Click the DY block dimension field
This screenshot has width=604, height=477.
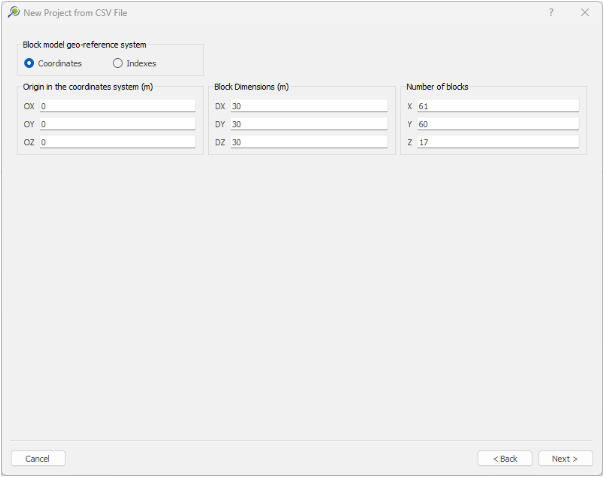click(x=309, y=124)
